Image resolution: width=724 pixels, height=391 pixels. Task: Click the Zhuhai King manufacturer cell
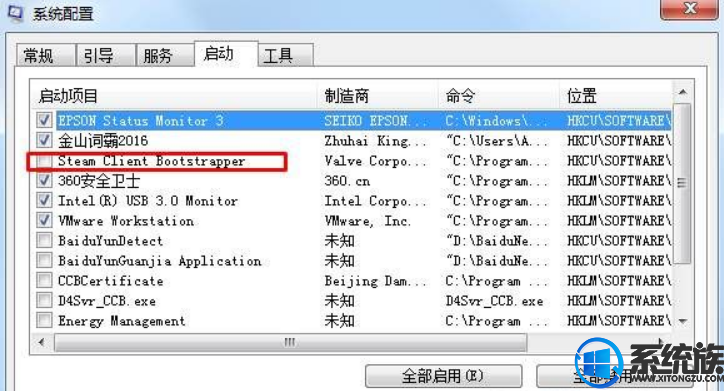(x=375, y=140)
